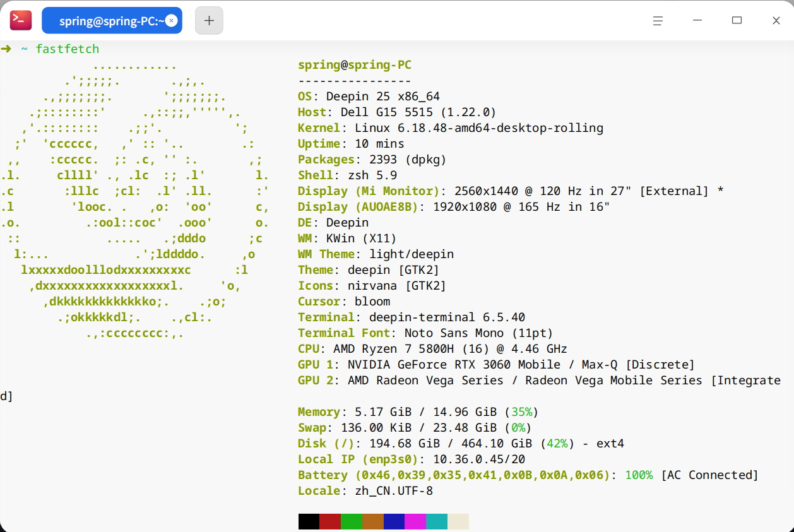This screenshot has width=794, height=532.
Task: Click the 'Locale: zh_CN.UTF-8' line
Action: pyautogui.click(x=365, y=491)
